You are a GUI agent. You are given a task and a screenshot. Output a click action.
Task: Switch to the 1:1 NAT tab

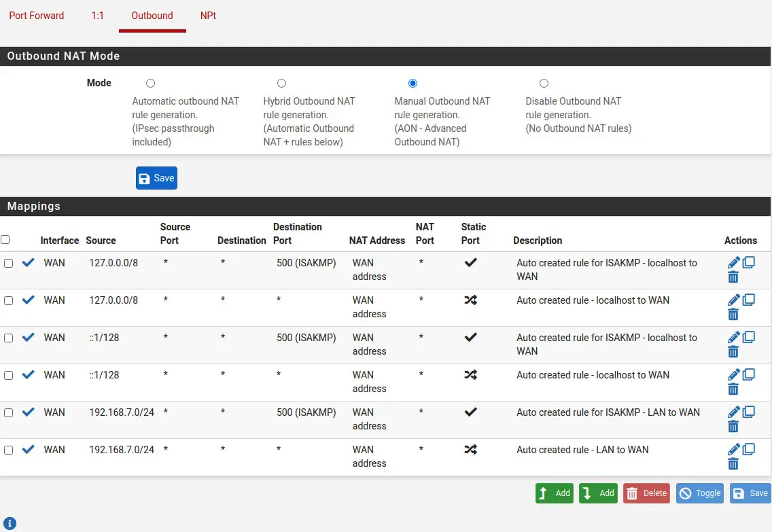coord(97,16)
